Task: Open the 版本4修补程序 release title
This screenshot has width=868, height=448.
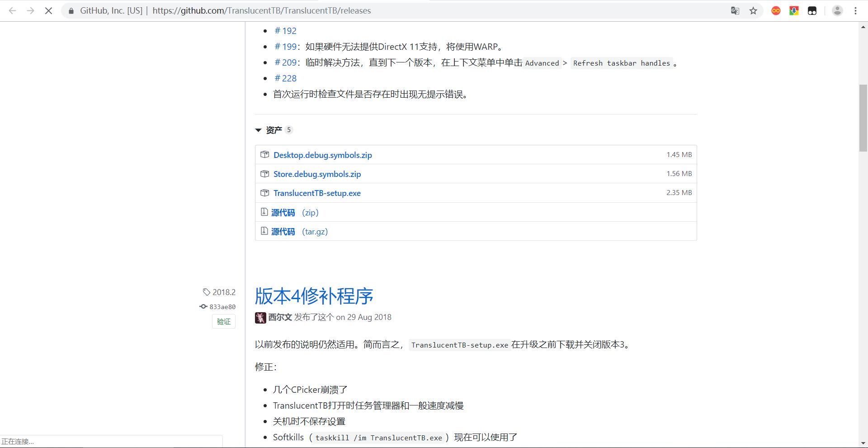Action: [x=314, y=296]
